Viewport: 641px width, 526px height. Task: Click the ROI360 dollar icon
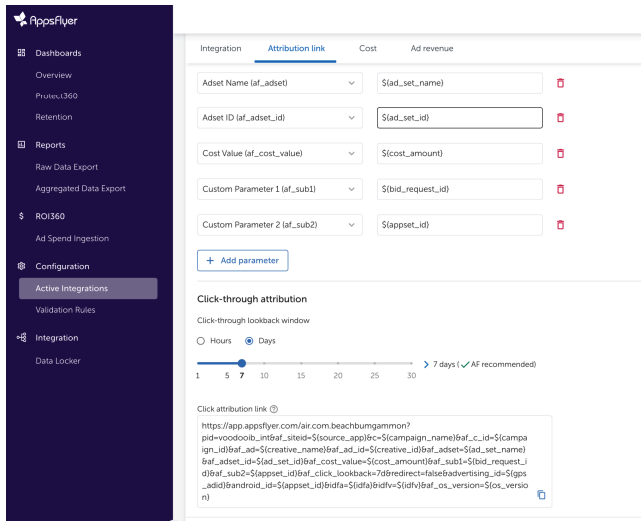click(x=21, y=216)
